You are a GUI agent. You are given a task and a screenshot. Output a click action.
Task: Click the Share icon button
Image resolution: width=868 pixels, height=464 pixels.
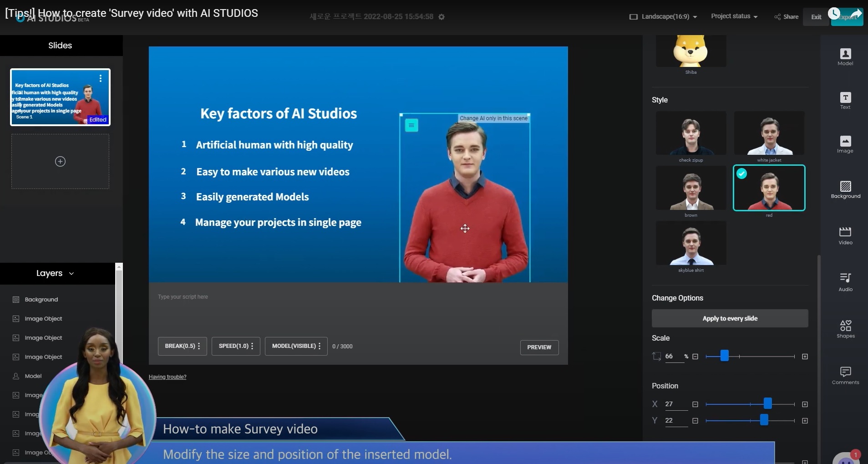[x=786, y=17]
